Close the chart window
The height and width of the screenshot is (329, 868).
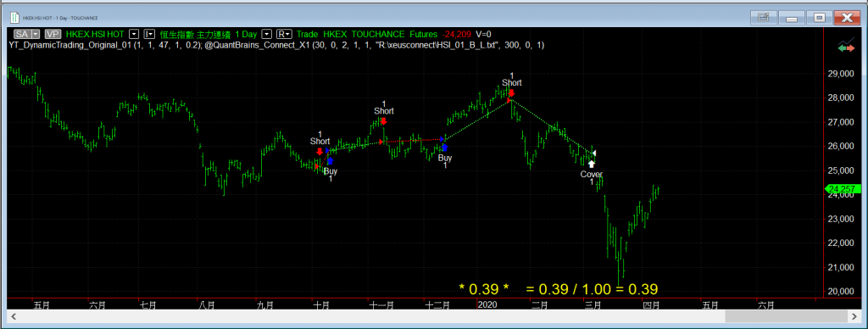coord(846,18)
